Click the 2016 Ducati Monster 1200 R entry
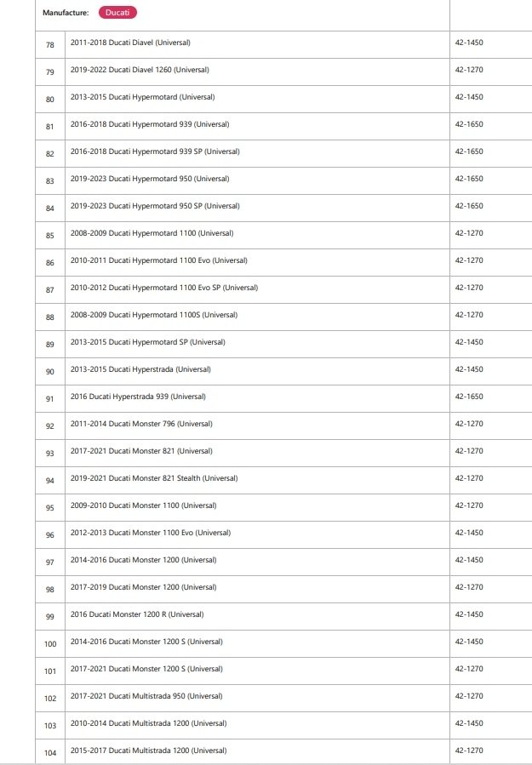This screenshot has height=765, width=532. [x=137, y=614]
